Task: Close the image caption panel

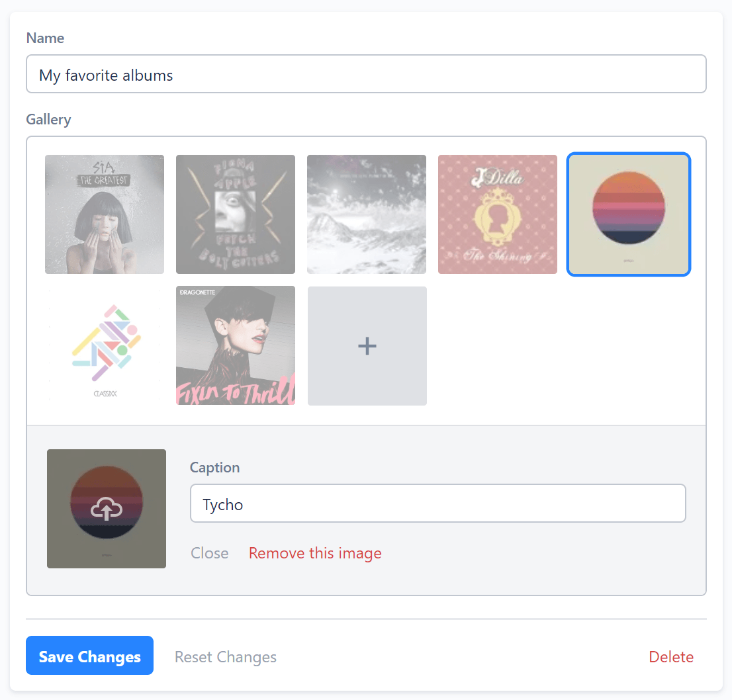Action: tap(210, 553)
